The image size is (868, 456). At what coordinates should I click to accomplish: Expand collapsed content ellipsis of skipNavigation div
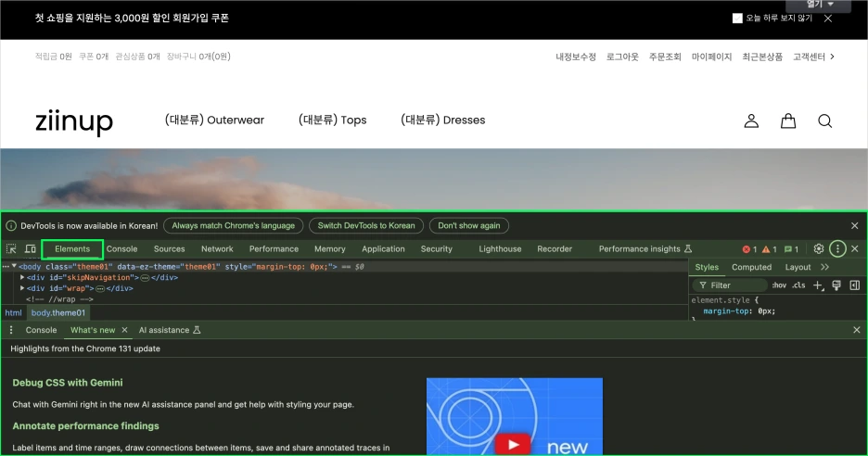point(145,278)
